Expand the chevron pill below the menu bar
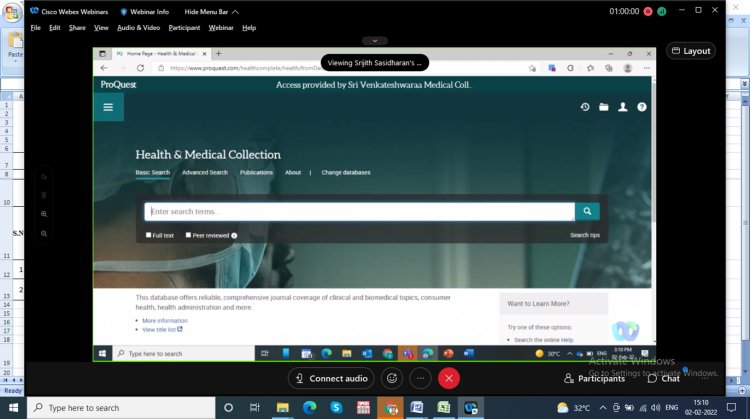This screenshot has width=750, height=419. point(375,41)
